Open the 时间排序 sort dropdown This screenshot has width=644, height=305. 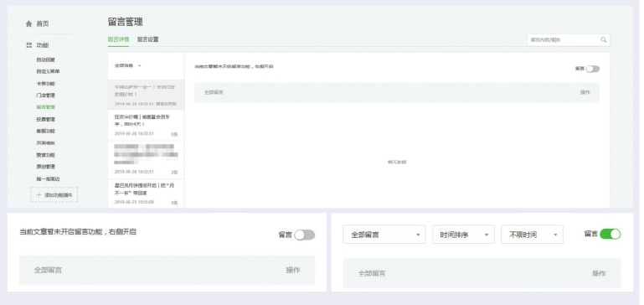tap(464, 235)
